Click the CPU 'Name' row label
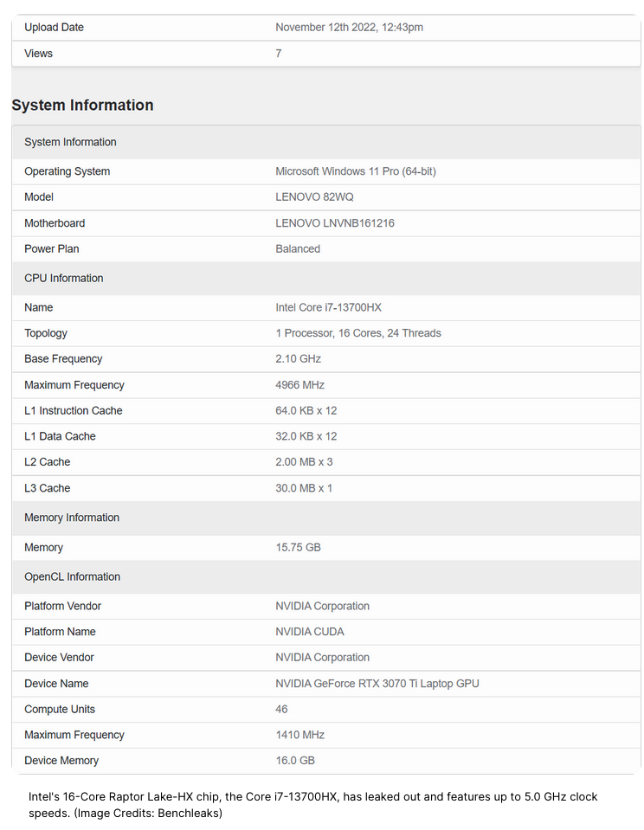 39,307
